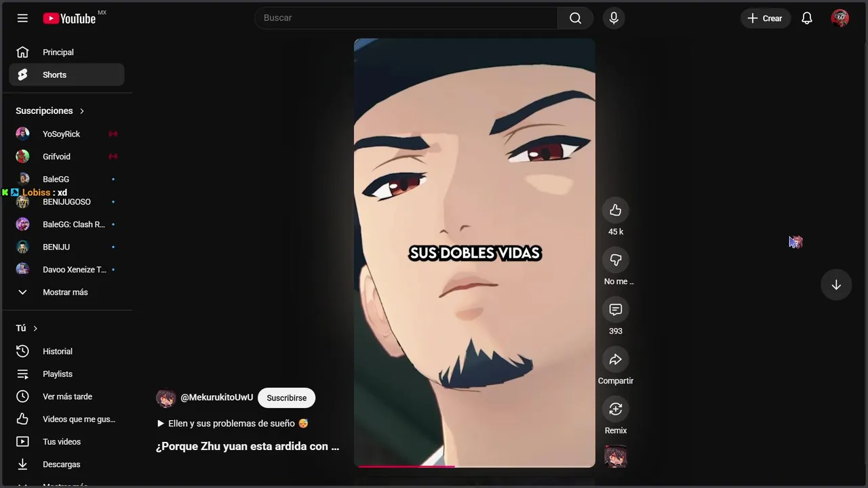
Task: Open BENIJU channel
Action: pyautogui.click(x=66, y=247)
